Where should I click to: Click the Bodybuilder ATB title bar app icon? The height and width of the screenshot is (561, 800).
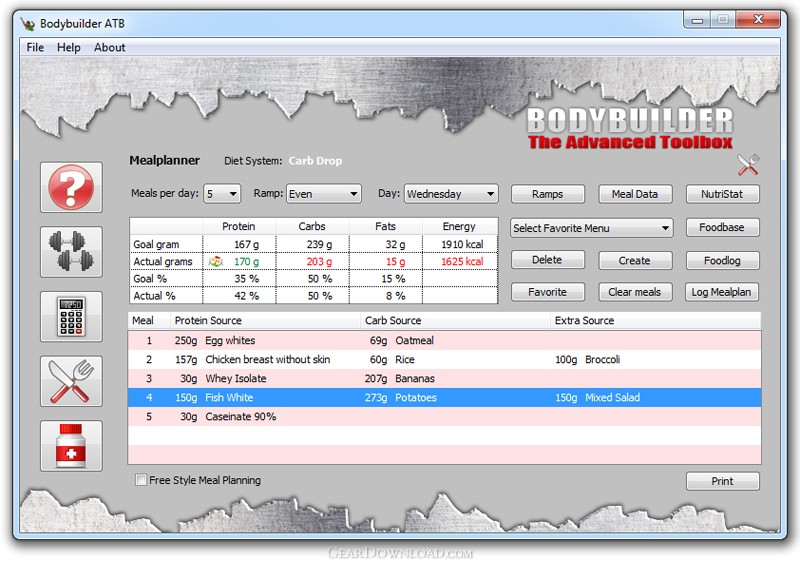28,24
